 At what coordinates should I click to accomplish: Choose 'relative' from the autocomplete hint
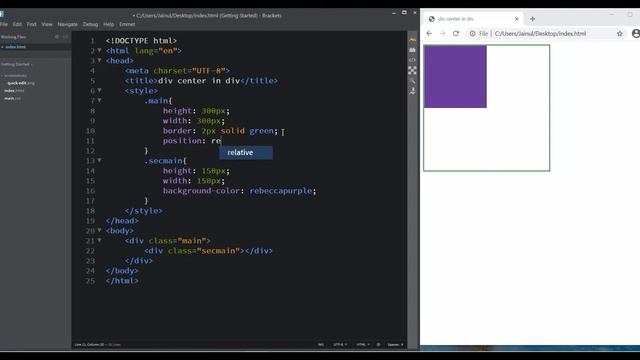[246, 153]
